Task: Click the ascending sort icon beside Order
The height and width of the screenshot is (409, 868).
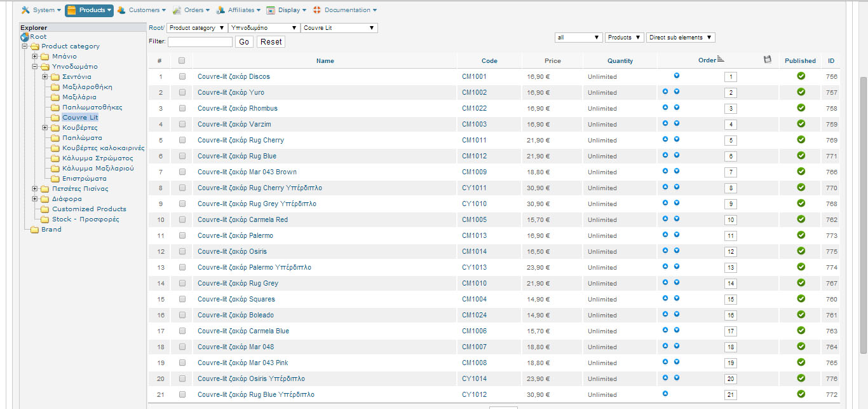Action: [x=721, y=60]
